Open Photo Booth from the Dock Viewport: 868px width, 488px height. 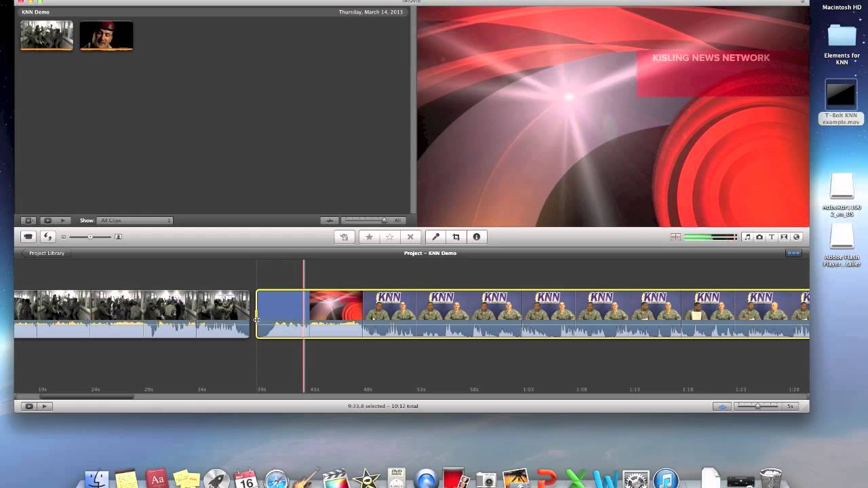455,479
